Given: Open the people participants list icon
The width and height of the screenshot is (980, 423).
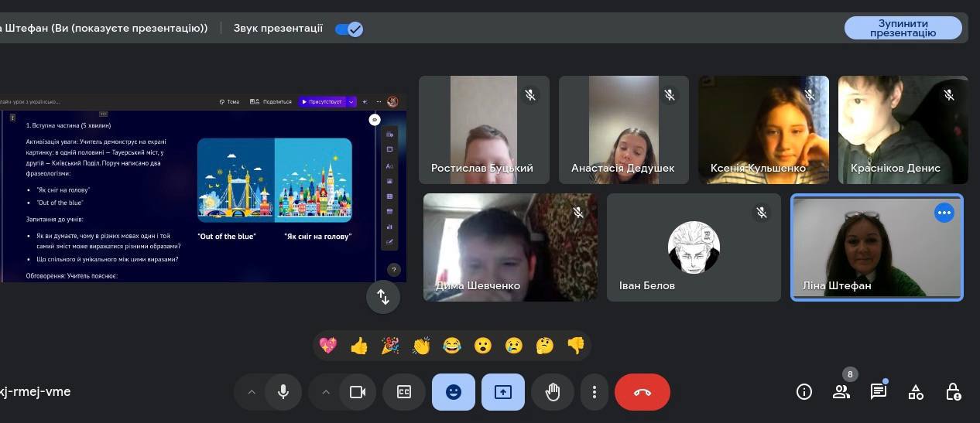Looking at the screenshot, I should click(841, 392).
